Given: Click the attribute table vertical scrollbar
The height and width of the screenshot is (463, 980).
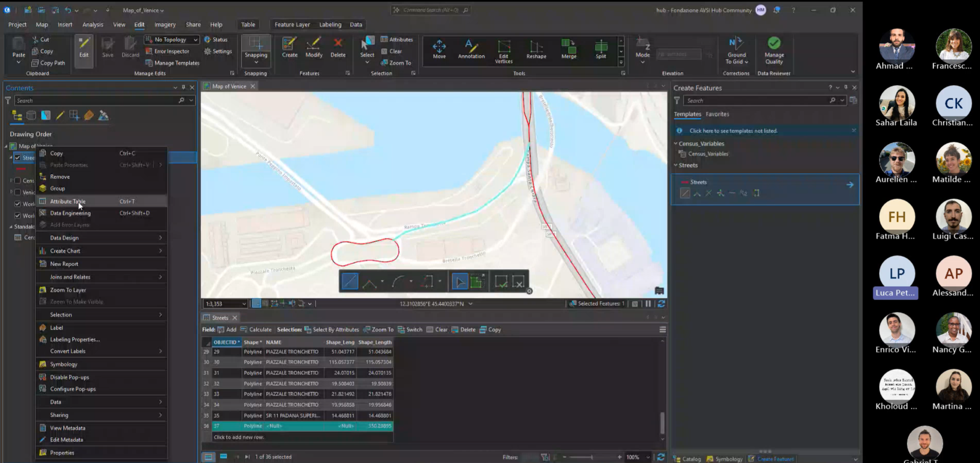Looking at the screenshot, I should click(663, 422).
